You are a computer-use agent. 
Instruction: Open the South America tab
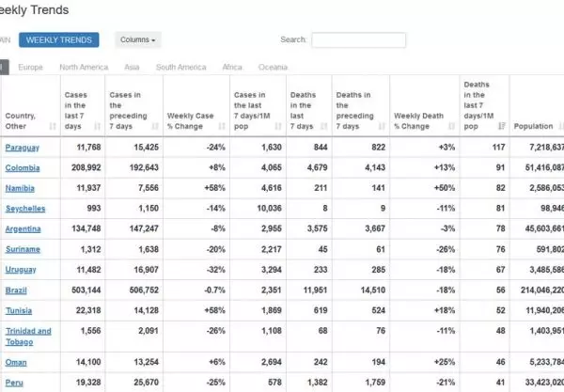(x=180, y=68)
